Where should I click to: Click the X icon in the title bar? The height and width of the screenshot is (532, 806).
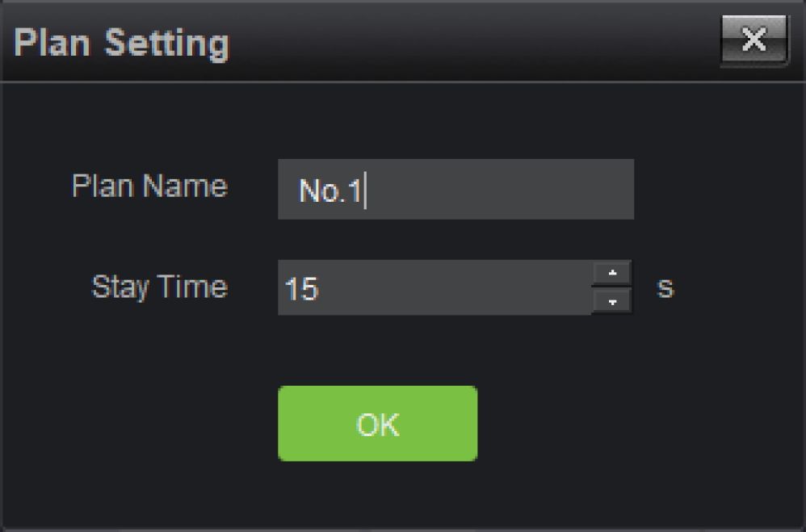tap(754, 41)
